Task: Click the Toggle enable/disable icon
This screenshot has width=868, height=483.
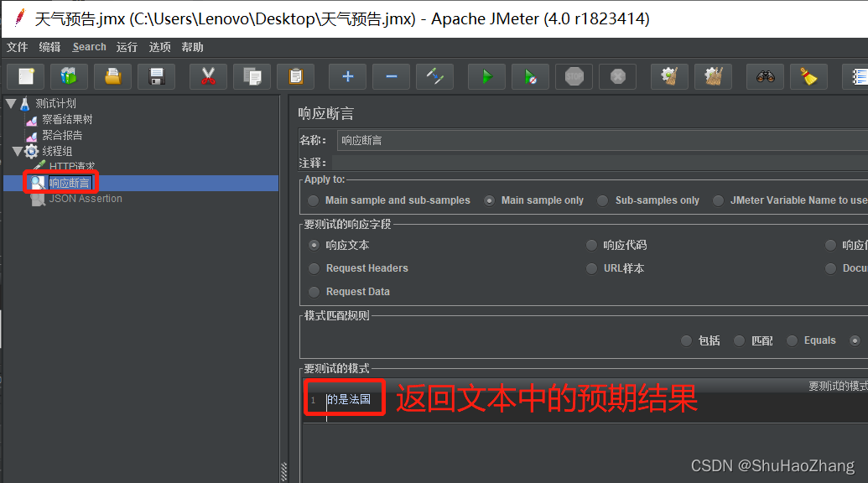Action: pos(435,76)
